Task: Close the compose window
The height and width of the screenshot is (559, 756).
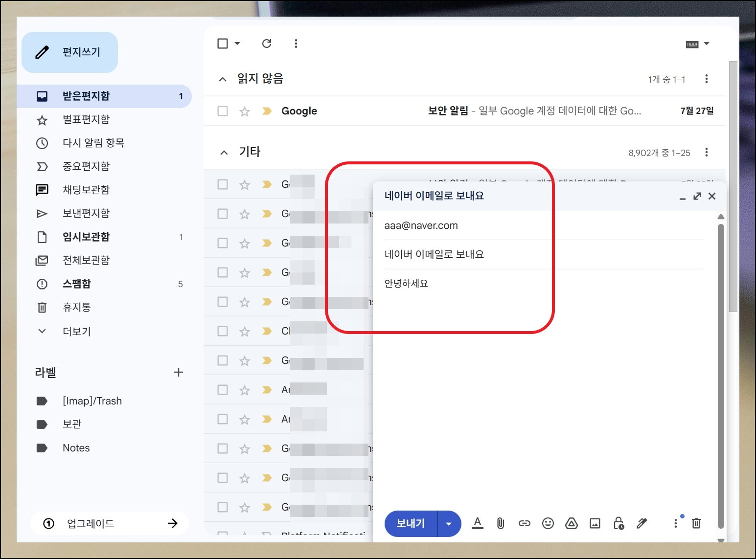Action: point(712,196)
